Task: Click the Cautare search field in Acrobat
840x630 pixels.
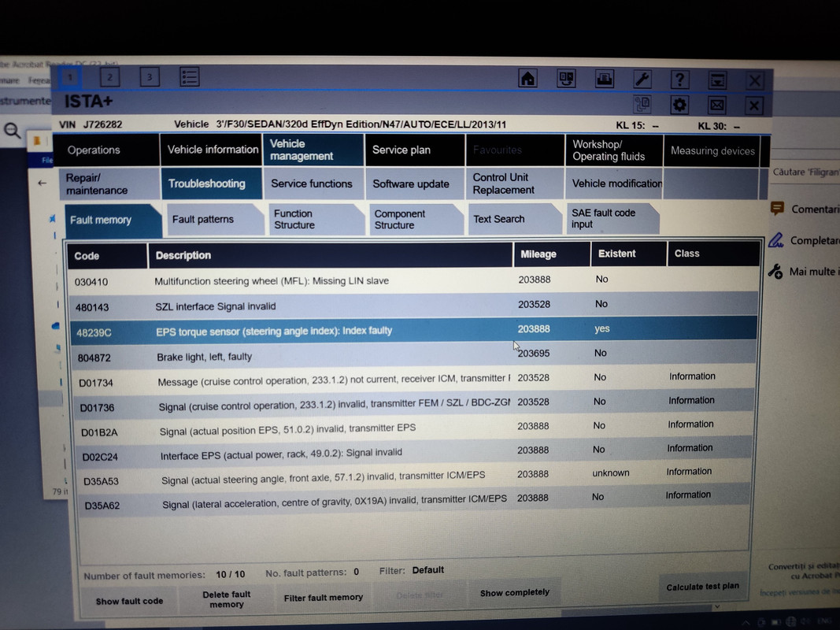Action: 805,172
